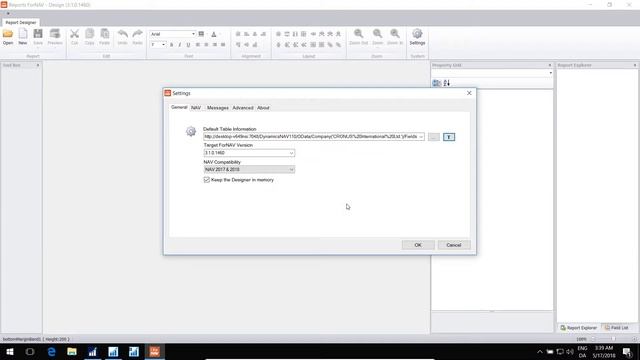
Task: Confirm settings with the OK button
Action: [x=418, y=245]
